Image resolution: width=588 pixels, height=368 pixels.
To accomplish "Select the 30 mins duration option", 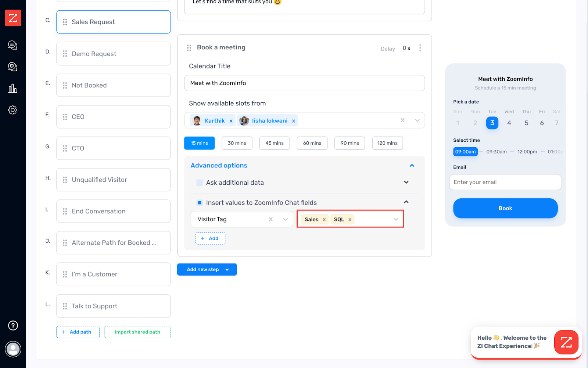I will [237, 143].
